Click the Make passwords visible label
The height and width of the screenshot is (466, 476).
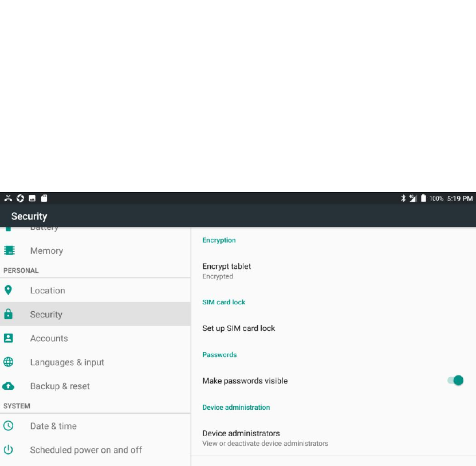[245, 381]
